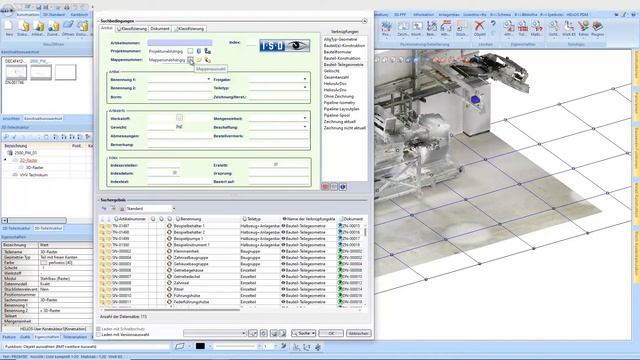This screenshot has height=360, width=640.
Task: Open the Mengeneinheit dropdown
Action: tap(304, 118)
